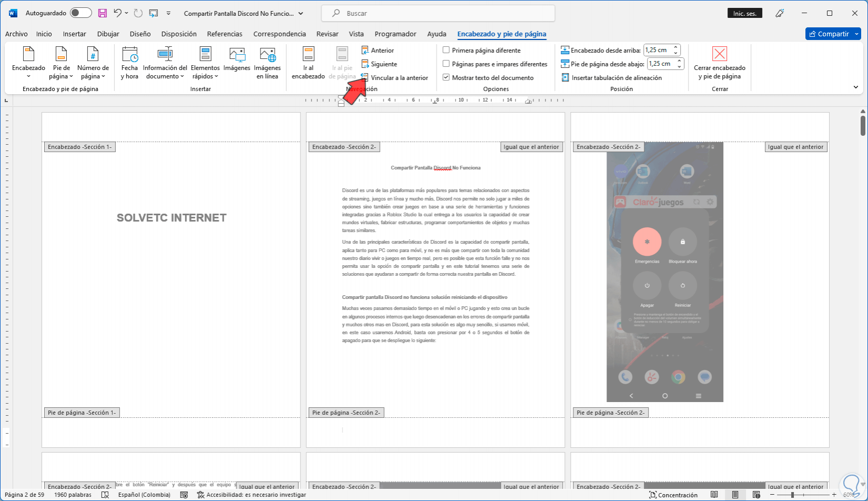Switch to web layout view icon
Viewport: 868px width, 501px height.
pyautogui.click(x=756, y=495)
